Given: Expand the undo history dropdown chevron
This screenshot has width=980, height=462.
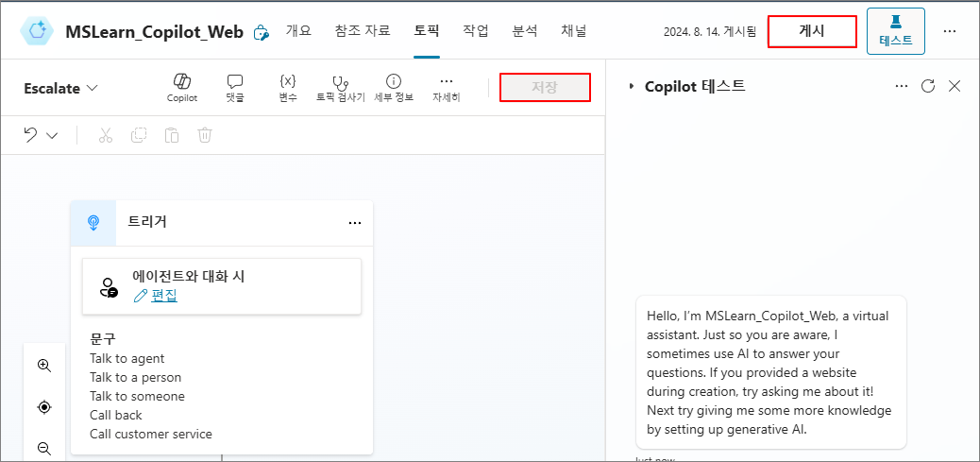Looking at the screenshot, I should click(x=53, y=136).
